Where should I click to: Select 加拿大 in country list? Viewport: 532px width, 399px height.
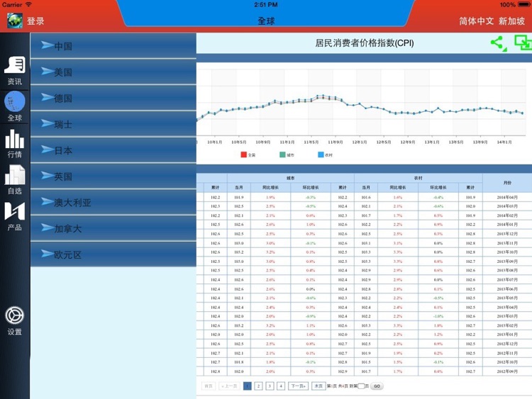(113, 228)
